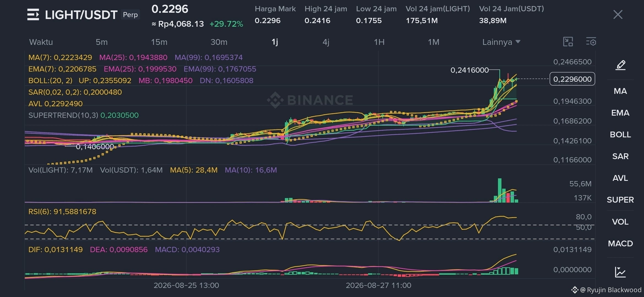The width and height of the screenshot is (644, 297).
Task: Toggle the VOL indicator
Action: pos(620,222)
